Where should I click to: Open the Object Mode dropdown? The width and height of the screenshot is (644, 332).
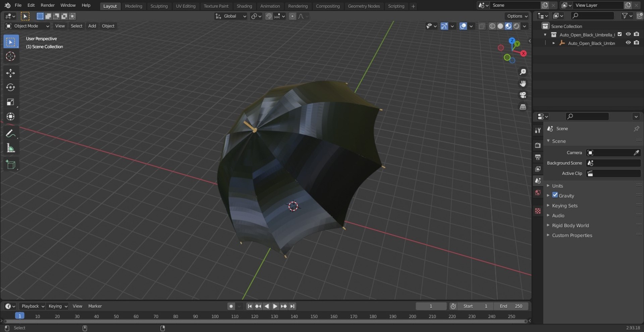pos(28,26)
